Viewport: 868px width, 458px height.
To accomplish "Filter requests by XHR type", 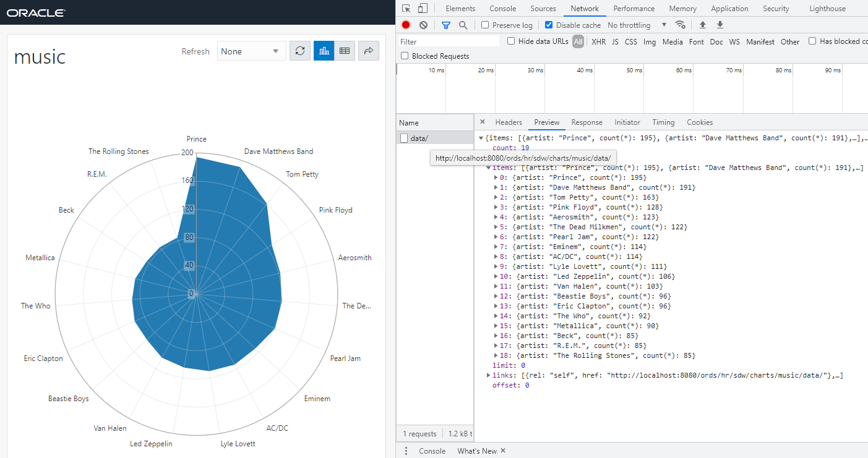I will pos(598,41).
